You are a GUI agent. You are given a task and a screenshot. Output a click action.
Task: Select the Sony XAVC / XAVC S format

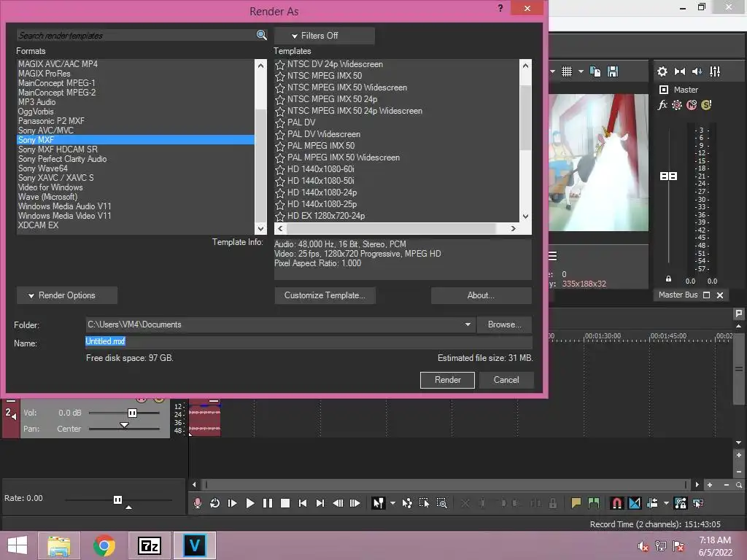55,178
